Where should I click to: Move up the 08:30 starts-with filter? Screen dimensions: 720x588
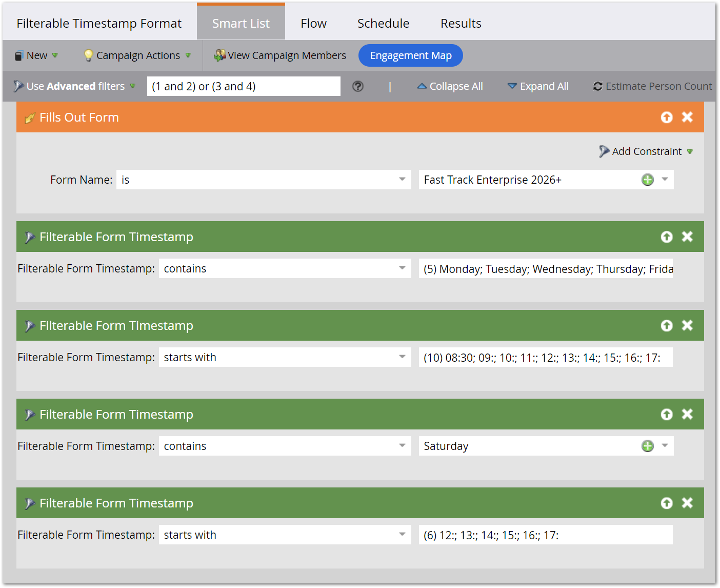(x=666, y=326)
